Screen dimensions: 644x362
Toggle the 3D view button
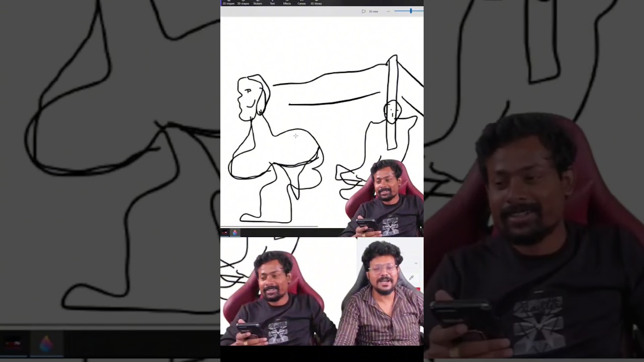pyautogui.click(x=370, y=11)
